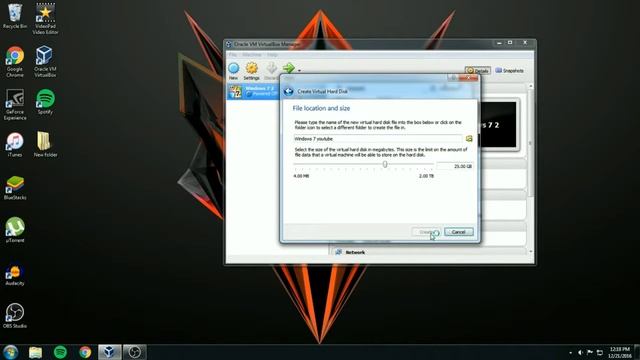Click the Create button in the dialog
The image size is (640, 360).
(x=426, y=232)
